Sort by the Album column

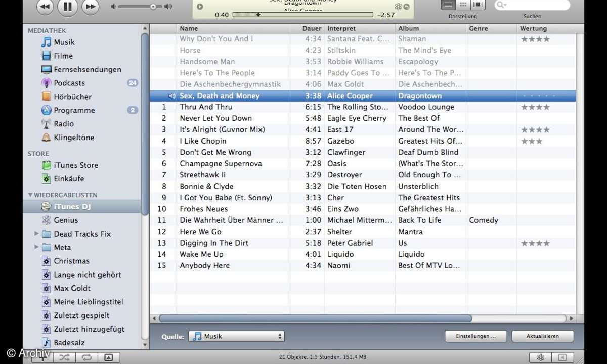point(430,28)
